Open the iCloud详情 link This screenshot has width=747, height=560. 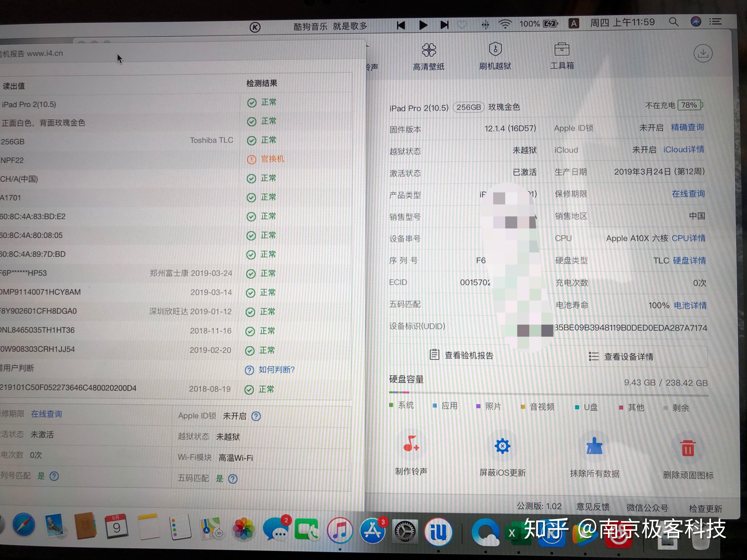click(x=683, y=149)
